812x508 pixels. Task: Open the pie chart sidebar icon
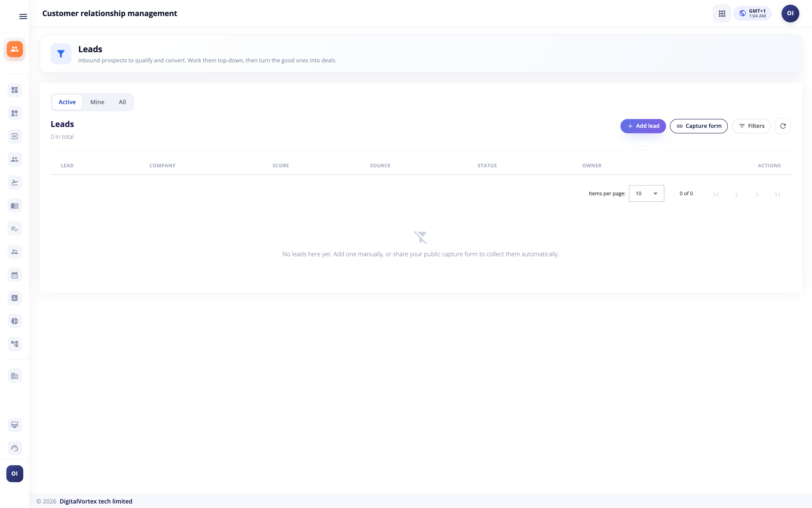(14, 321)
